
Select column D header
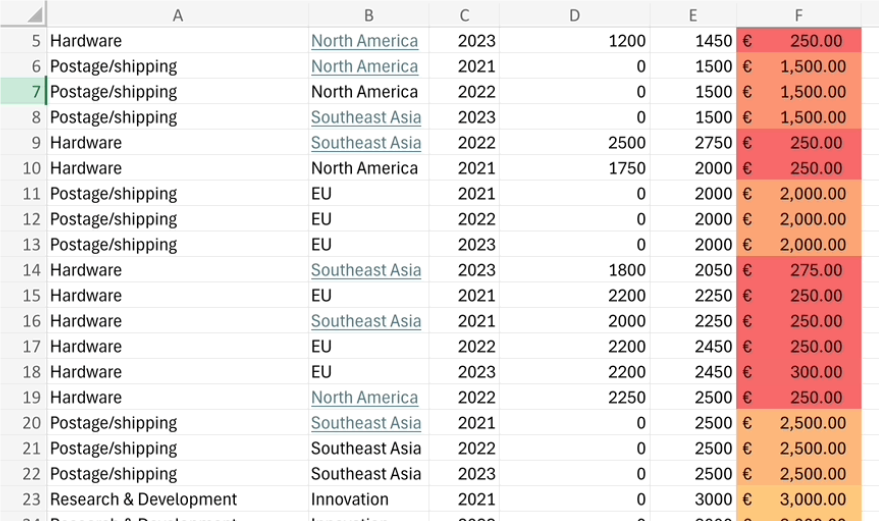(x=575, y=15)
